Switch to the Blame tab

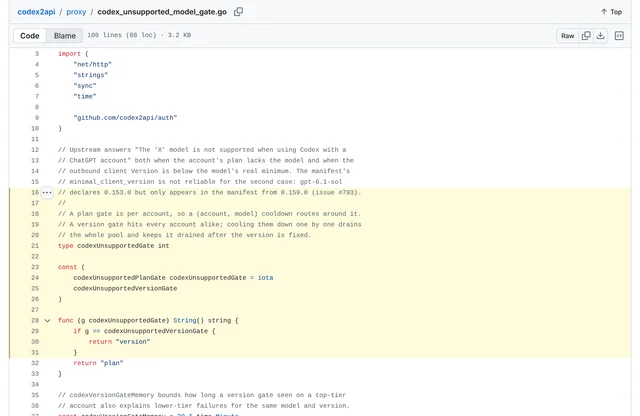coord(65,36)
